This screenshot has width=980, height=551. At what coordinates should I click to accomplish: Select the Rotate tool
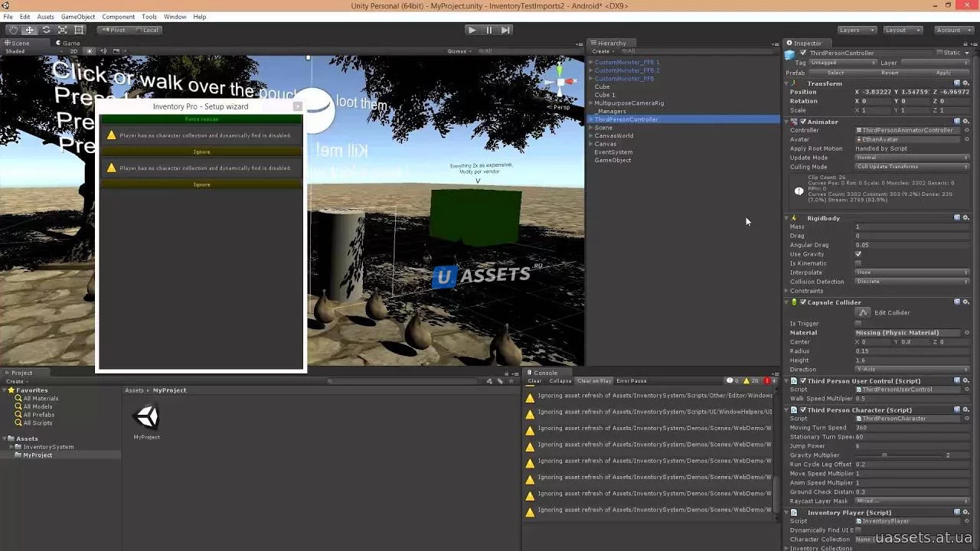[x=46, y=30]
